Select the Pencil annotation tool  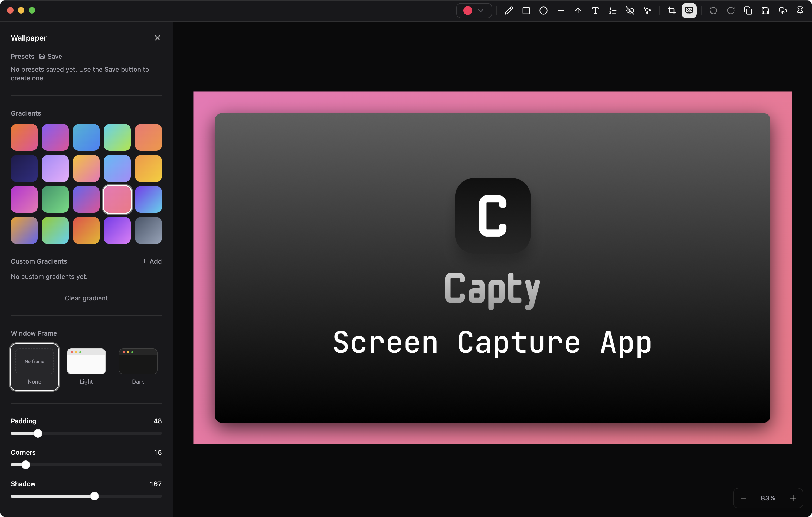[x=509, y=11]
